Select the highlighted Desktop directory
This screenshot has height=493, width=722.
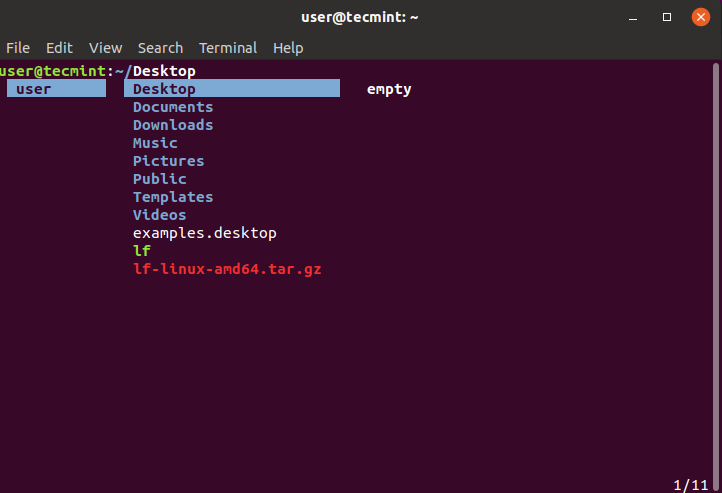[x=165, y=89]
